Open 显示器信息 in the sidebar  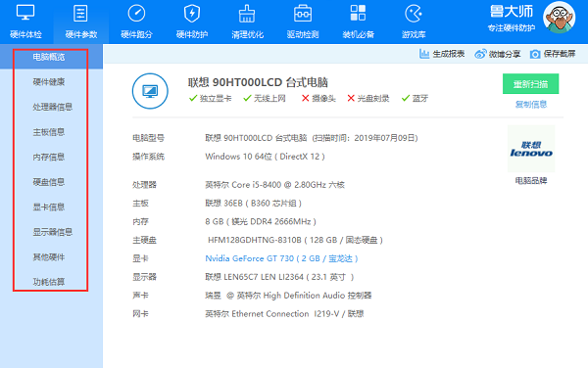[x=53, y=232]
